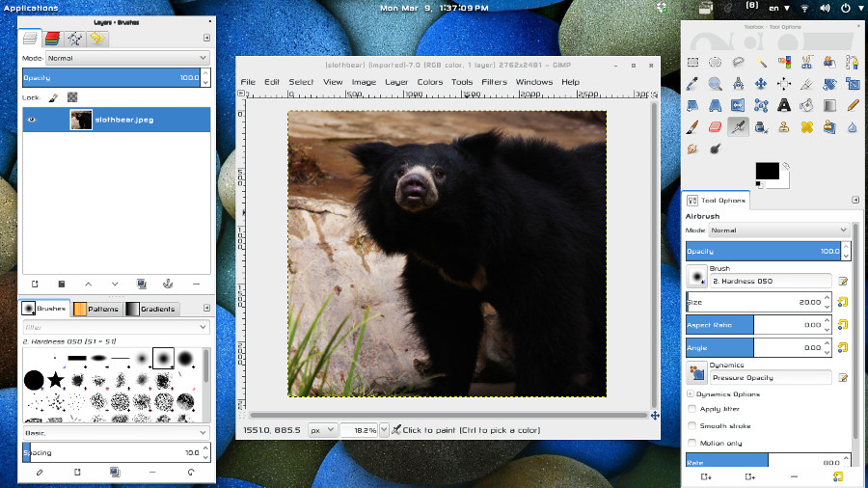Open the Layer menu
The image size is (868, 488).
396,82
